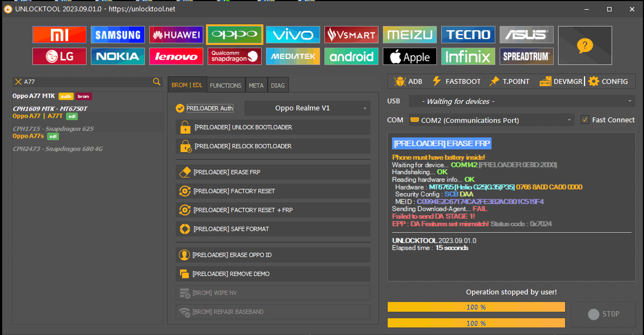Click the A77 search input field
The image size is (644, 335).
pos(87,82)
